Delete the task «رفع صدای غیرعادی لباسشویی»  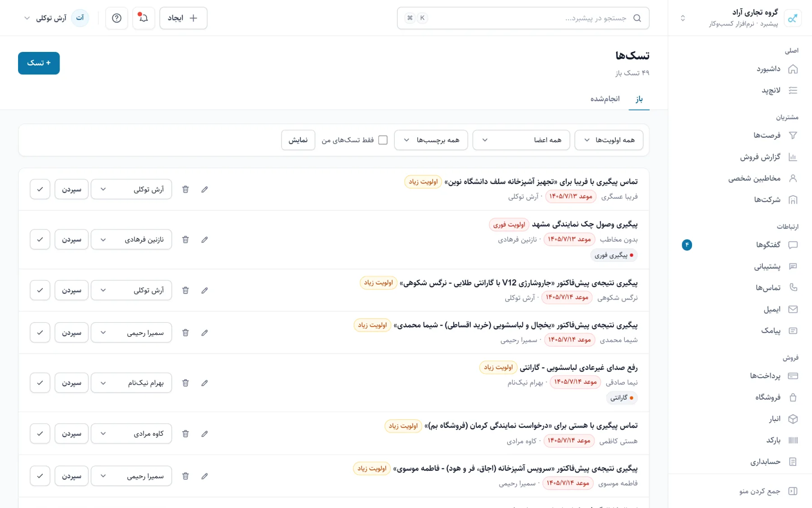(x=185, y=383)
